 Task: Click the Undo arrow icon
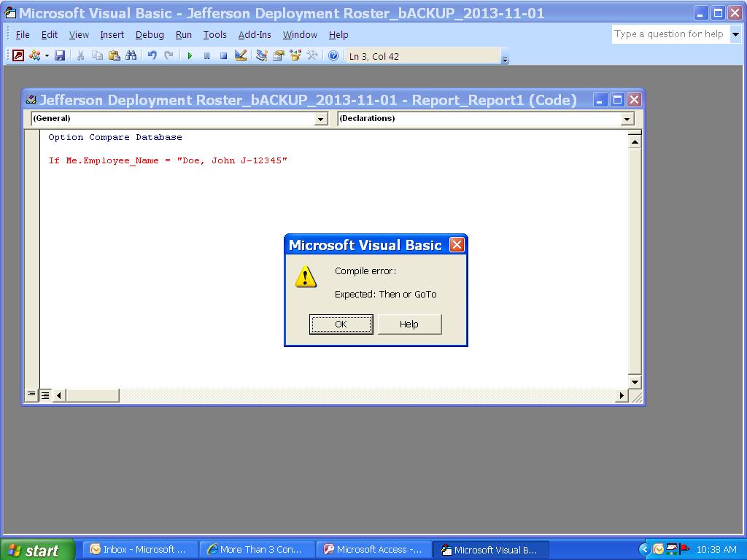pos(152,55)
